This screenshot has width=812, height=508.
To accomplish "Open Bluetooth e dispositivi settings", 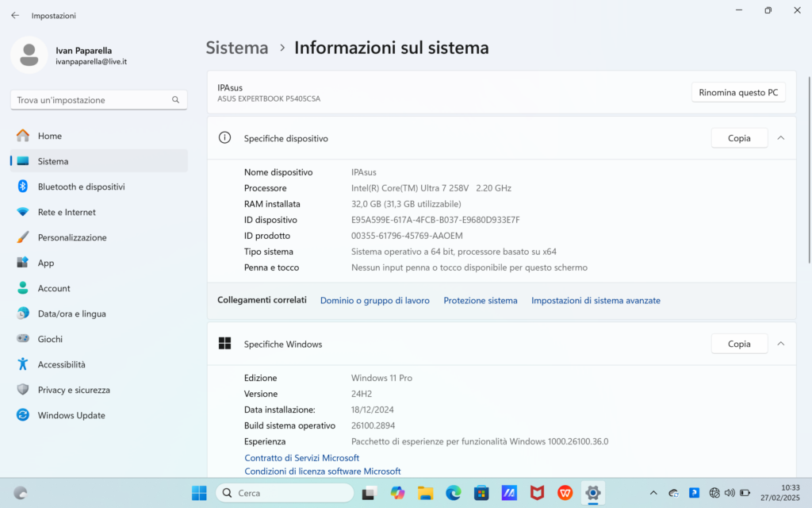I will (81, 187).
